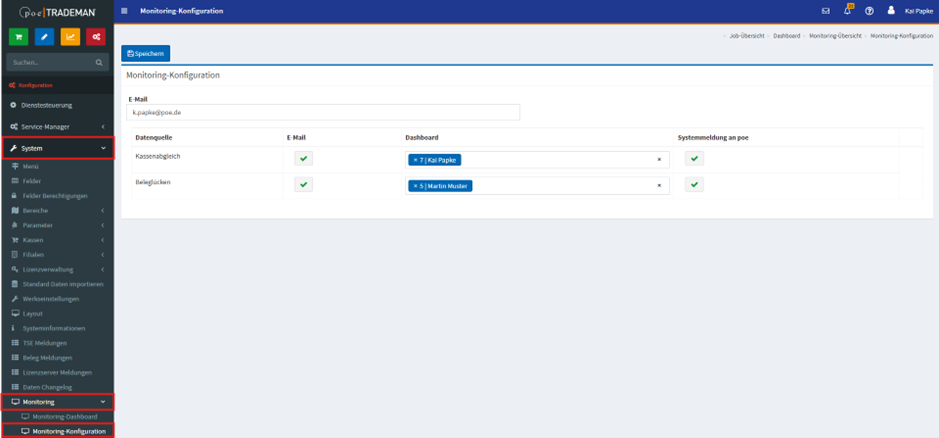Click the blue pencil edit icon button
Viewport: 939px width, 438px height.
pyautogui.click(x=44, y=37)
